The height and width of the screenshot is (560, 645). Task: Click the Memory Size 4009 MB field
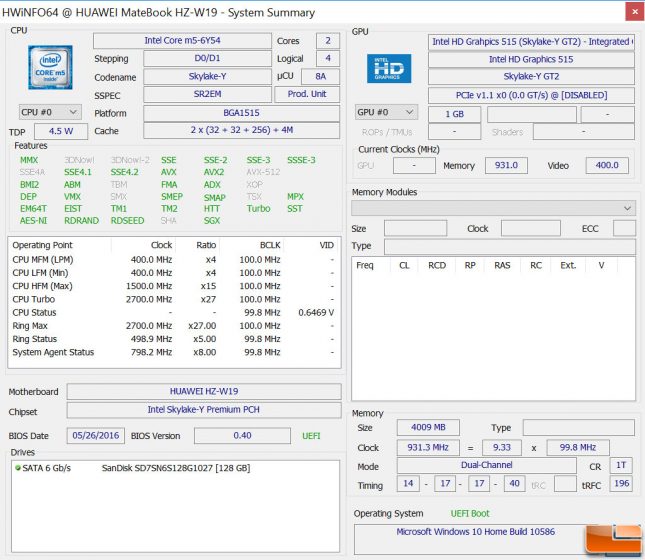pos(428,428)
